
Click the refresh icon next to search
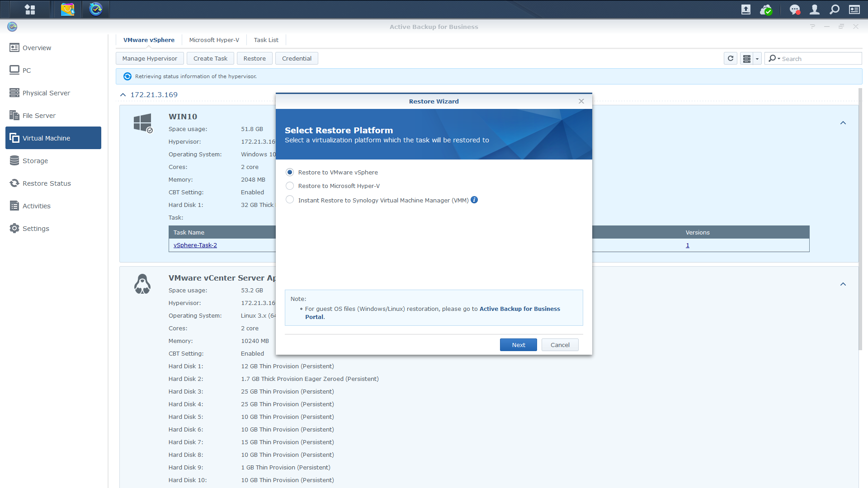point(731,59)
